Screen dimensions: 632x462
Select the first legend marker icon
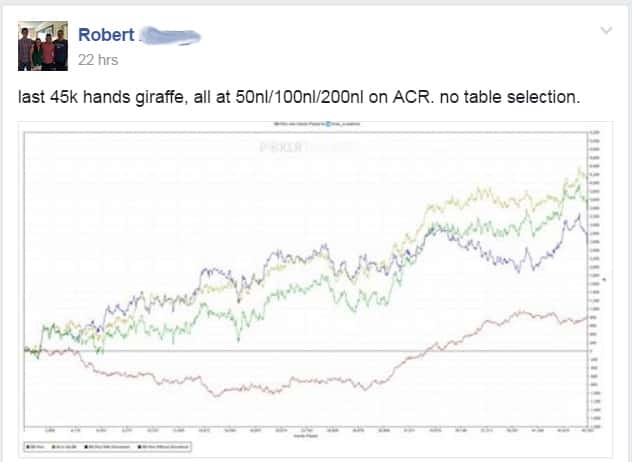[x=28, y=447]
